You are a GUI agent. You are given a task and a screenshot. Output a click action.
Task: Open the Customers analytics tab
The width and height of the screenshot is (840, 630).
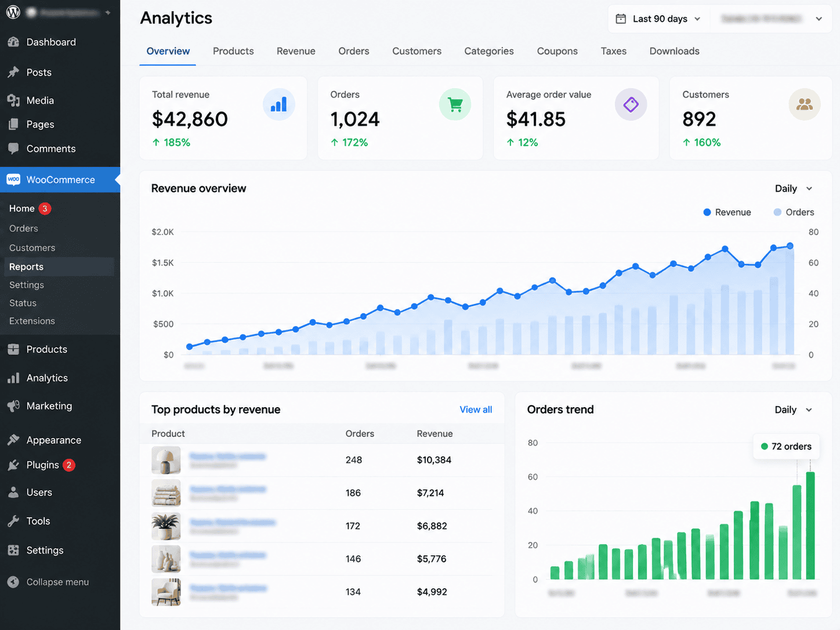417,51
